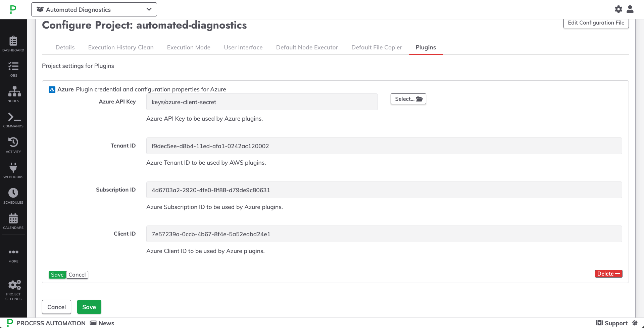Click the 'Project settings for Plugins' text
This screenshot has width=644, height=328.
pyautogui.click(x=78, y=66)
